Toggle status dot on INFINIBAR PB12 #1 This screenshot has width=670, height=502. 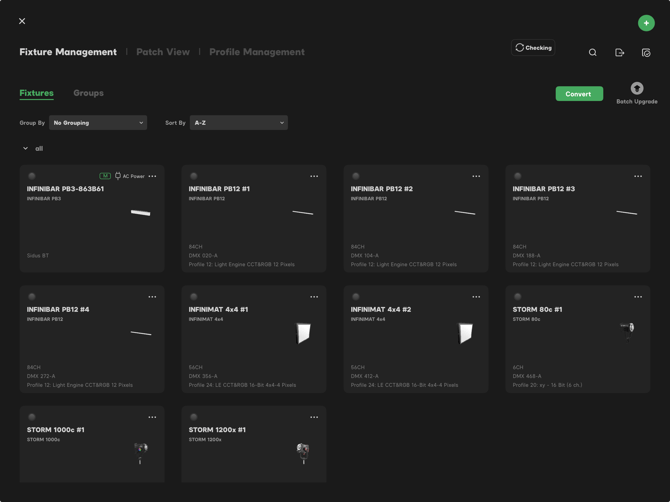pos(194,176)
